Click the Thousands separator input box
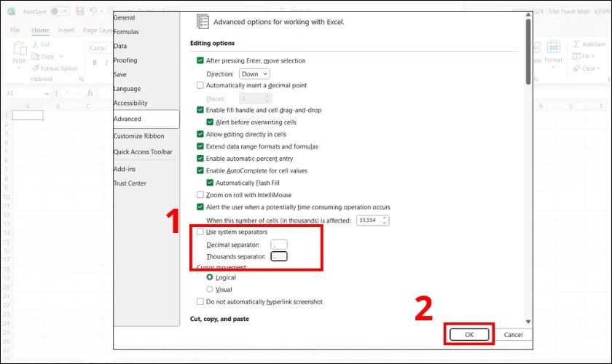Screen dimensions: 612x364 tap(278, 256)
